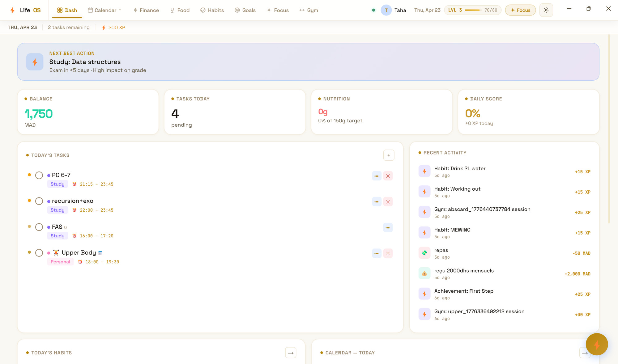Mark the Upper Body task complete

[x=39, y=253]
